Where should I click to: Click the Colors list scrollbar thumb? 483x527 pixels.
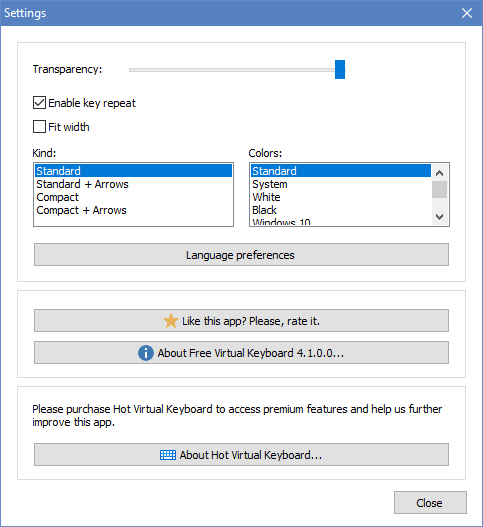[439, 190]
